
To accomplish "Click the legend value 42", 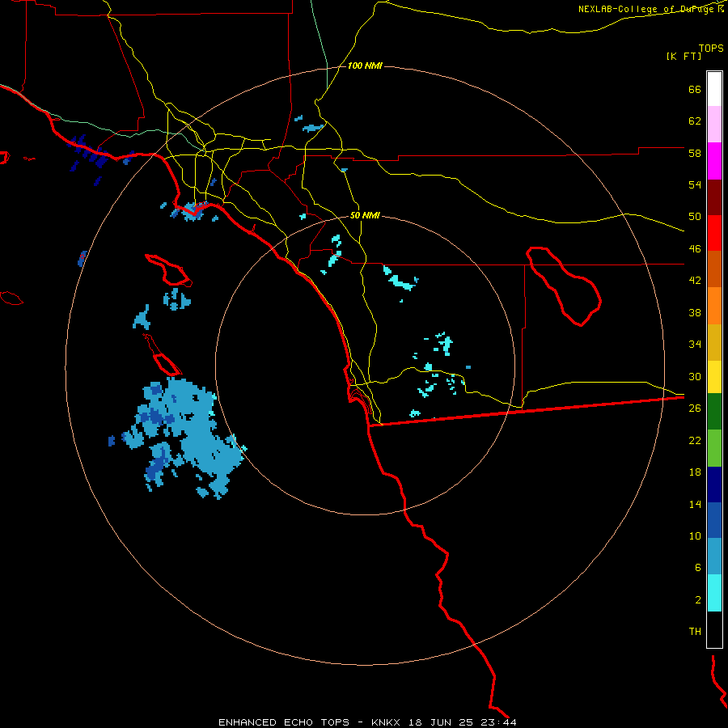I will point(695,281).
